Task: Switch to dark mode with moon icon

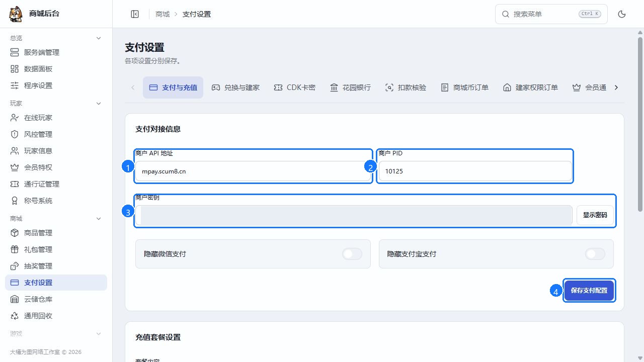Action: (x=622, y=14)
